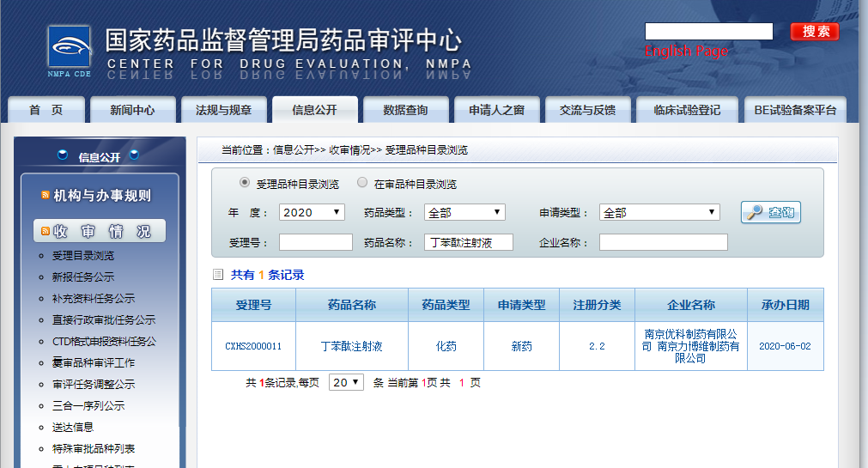This screenshot has width=868, height=468.
Task: Click the NMPA CDE logo
Action: (69, 51)
